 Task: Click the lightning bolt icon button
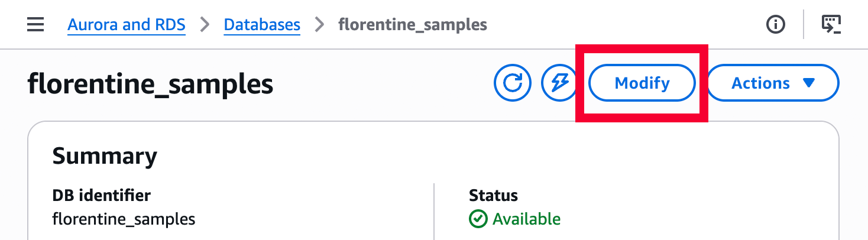click(559, 83)
